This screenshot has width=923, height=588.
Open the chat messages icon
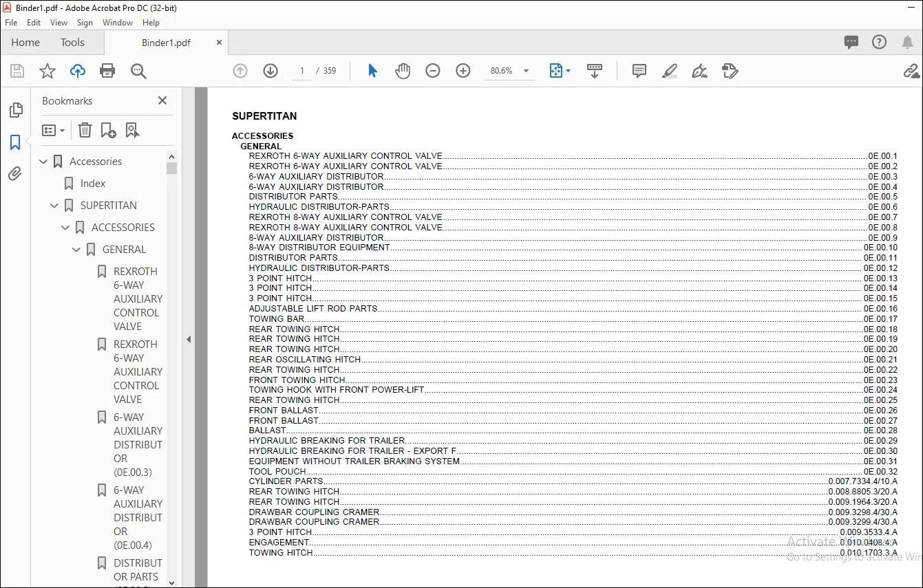point(851,42)
